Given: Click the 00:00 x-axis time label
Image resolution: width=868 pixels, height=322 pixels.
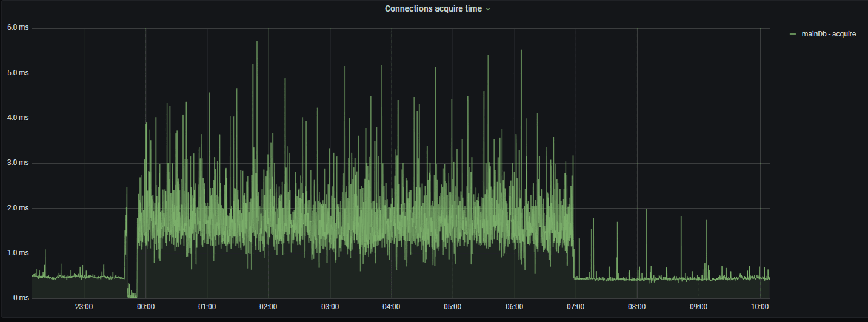Looking at the screenshot, I should [x=145, y=307].
